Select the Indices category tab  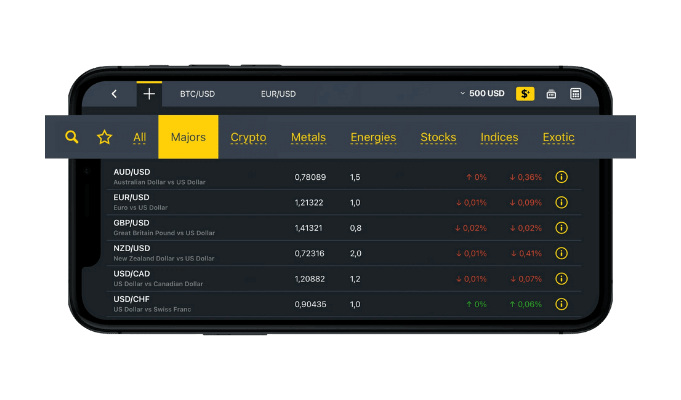click(x=499, y=137)
